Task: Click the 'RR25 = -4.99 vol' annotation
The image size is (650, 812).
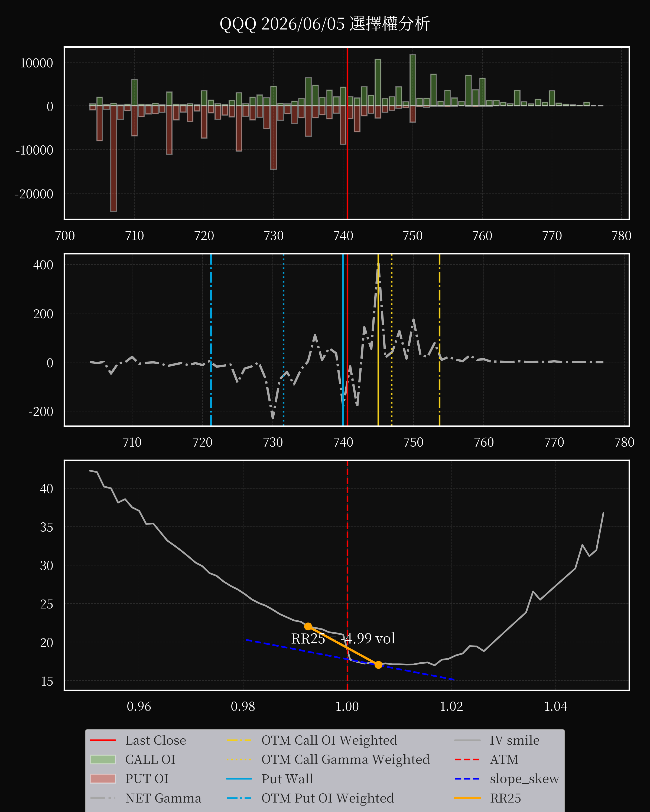Action: pyautogui.click(x=343, y=639)
